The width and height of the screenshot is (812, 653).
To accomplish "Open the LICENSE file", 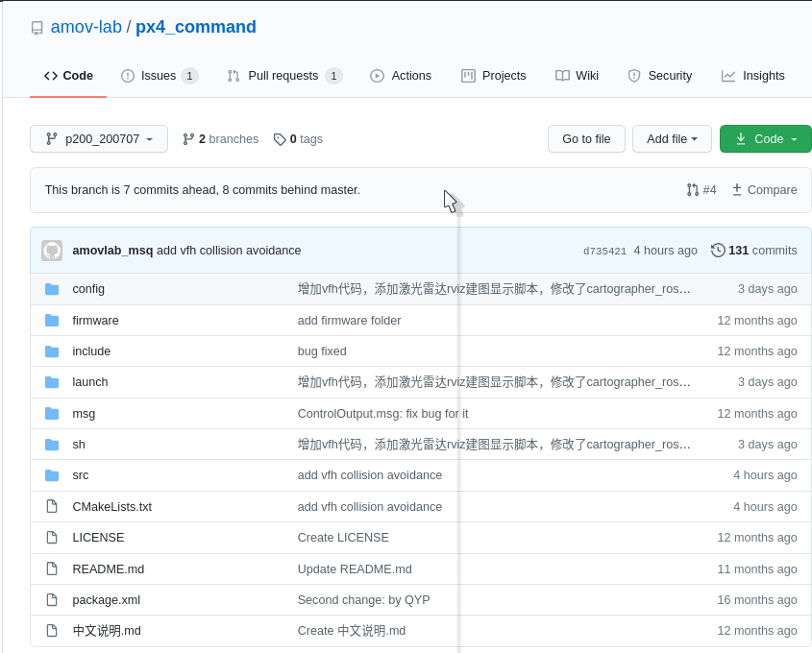I will (98, 538).
